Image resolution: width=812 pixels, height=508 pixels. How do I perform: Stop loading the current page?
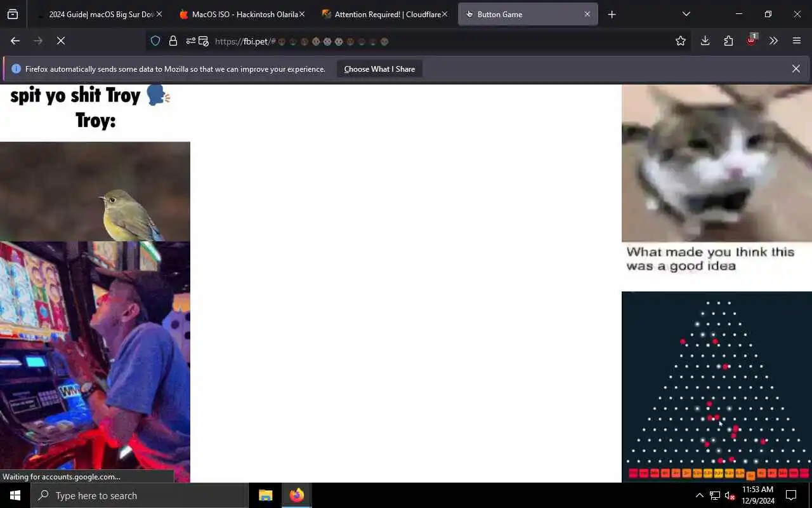tap(61, 41)
